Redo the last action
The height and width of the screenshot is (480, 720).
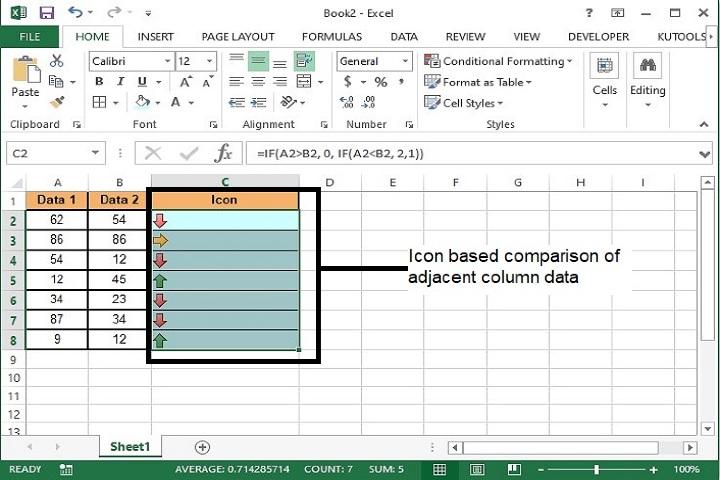point(113,12)
